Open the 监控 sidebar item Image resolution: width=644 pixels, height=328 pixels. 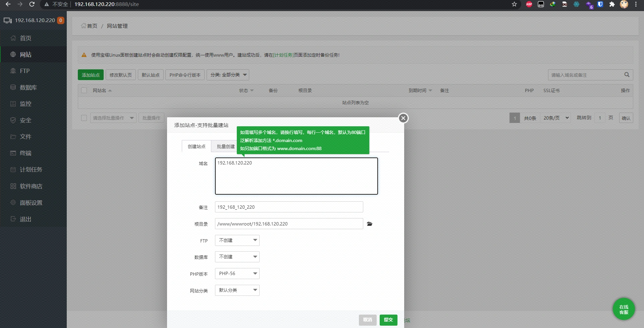click(34, 104)
